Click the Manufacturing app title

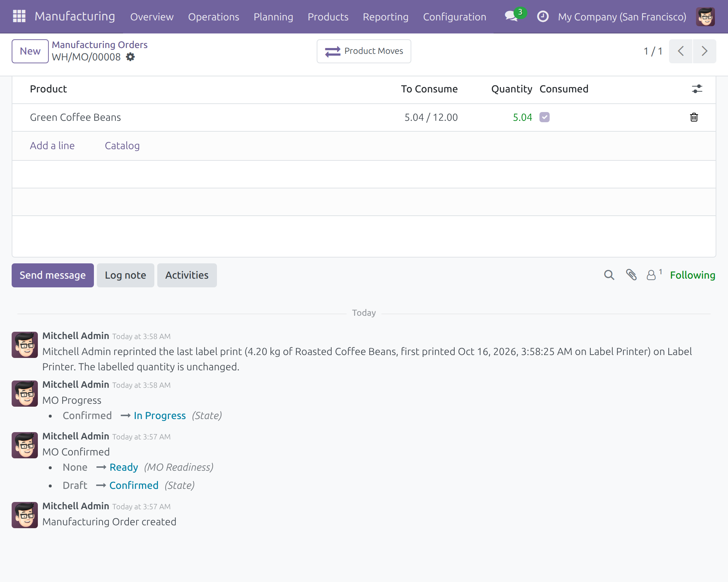(x=75, y=16)
